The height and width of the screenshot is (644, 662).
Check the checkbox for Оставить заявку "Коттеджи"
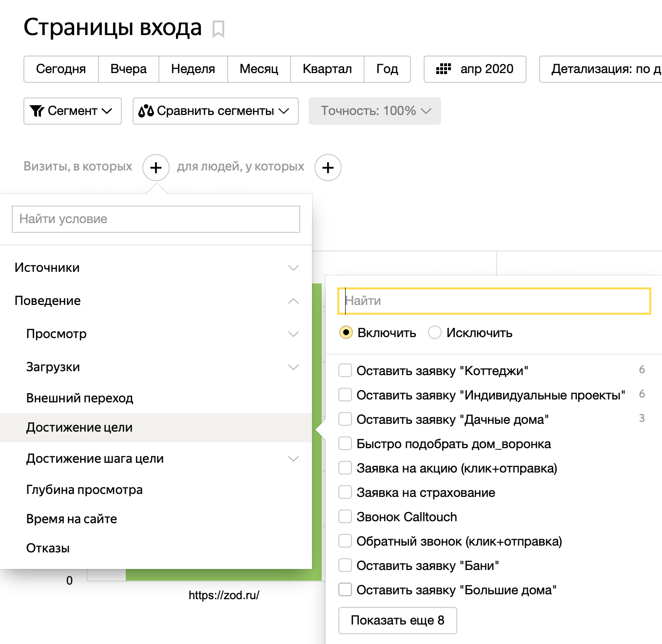click(345, 370)
